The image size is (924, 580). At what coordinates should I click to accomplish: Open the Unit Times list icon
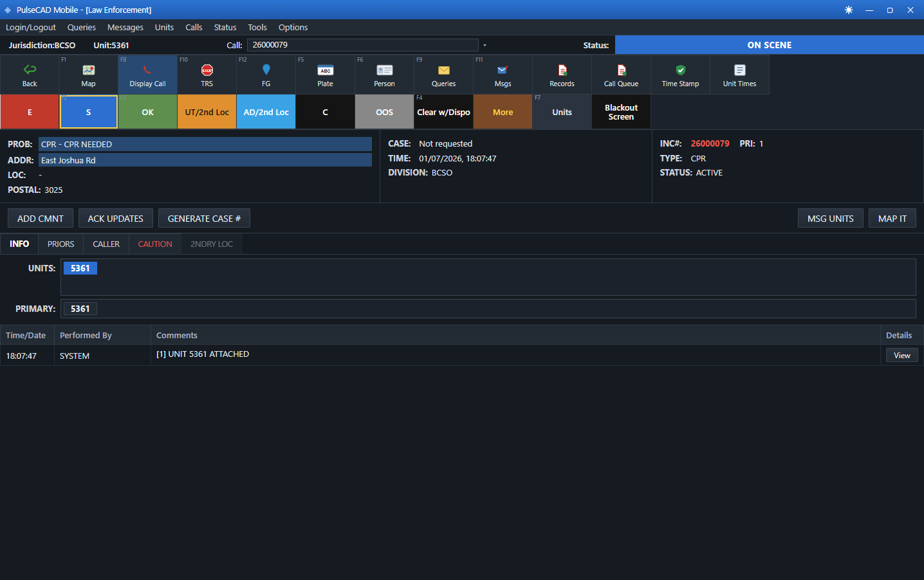[740, 69]
